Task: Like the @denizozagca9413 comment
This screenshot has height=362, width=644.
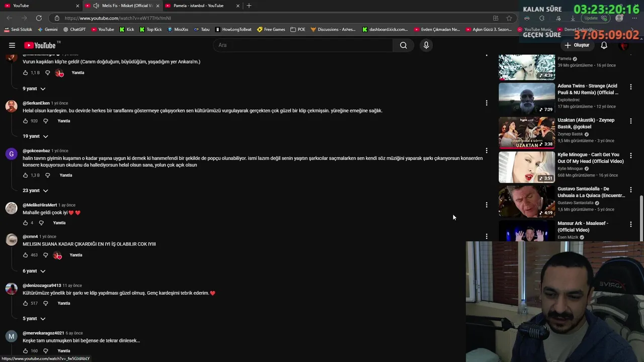Action: (25, 304)
